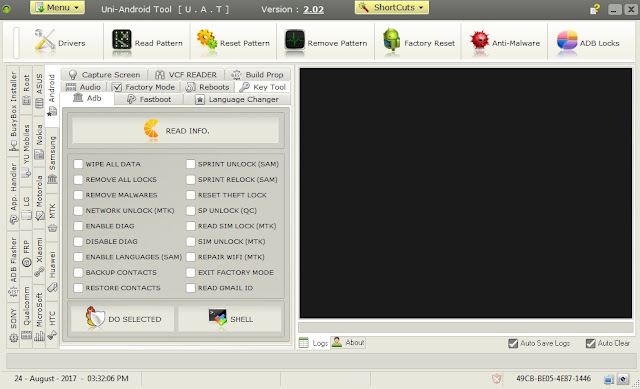Tick the REMOVE MALWARES checkbox
640x389 pixels.
click(x=78, y=195)
